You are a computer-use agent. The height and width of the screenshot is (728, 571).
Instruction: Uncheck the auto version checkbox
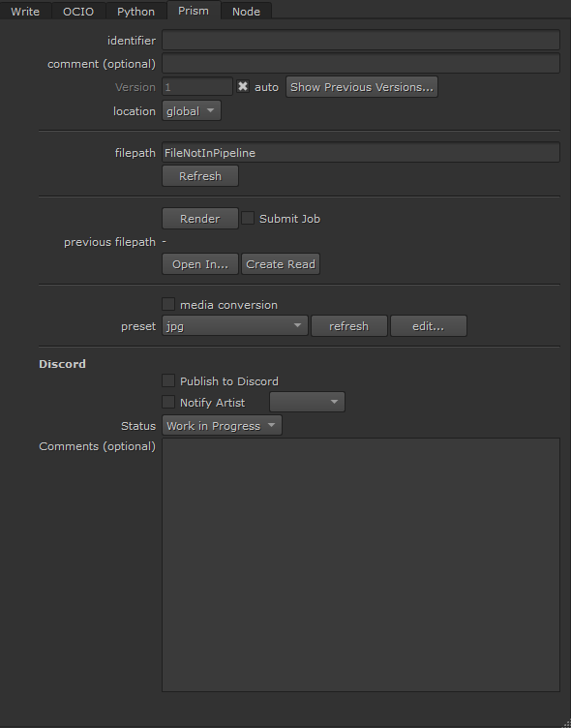(243, 86)
